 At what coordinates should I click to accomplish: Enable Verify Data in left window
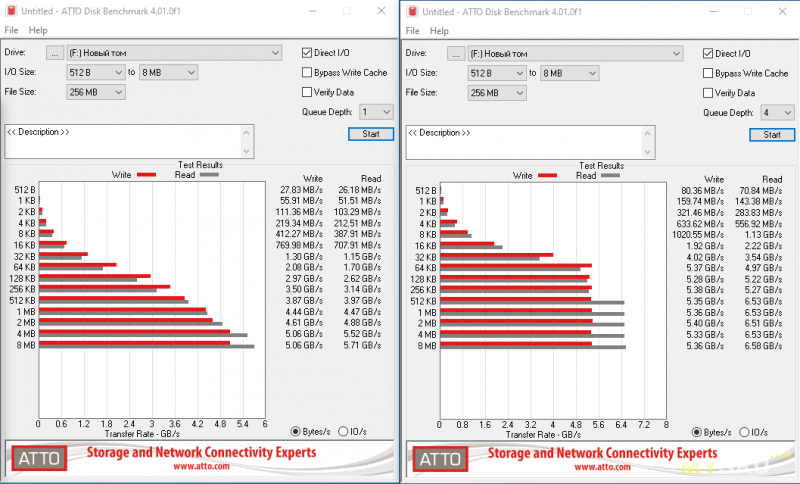(x=307, y=92)
